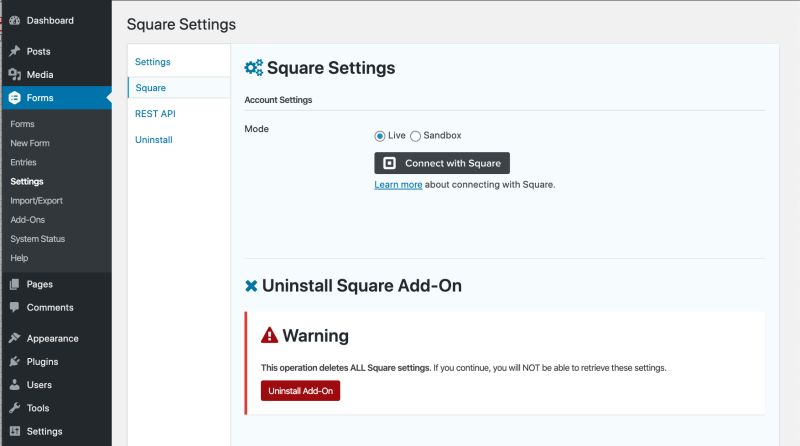800x446 pixels.
Task: Click the Dashboard gauge icon
Action: click(x=15, y=20)
